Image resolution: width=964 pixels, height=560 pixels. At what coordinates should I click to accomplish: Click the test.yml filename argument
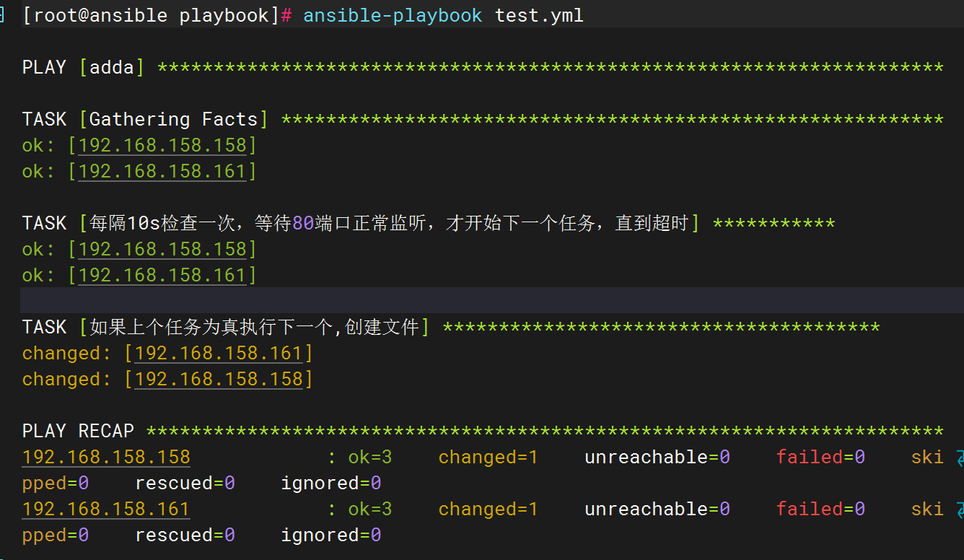point(539,16)
